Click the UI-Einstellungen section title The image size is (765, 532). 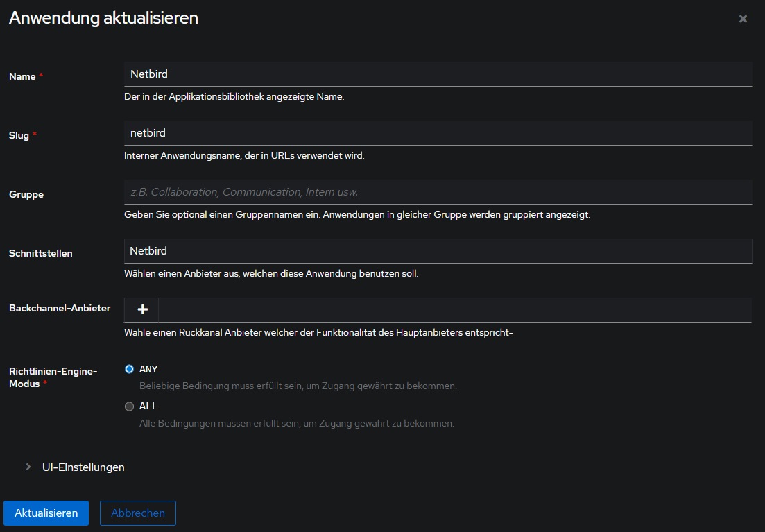(x=83, y=467)
